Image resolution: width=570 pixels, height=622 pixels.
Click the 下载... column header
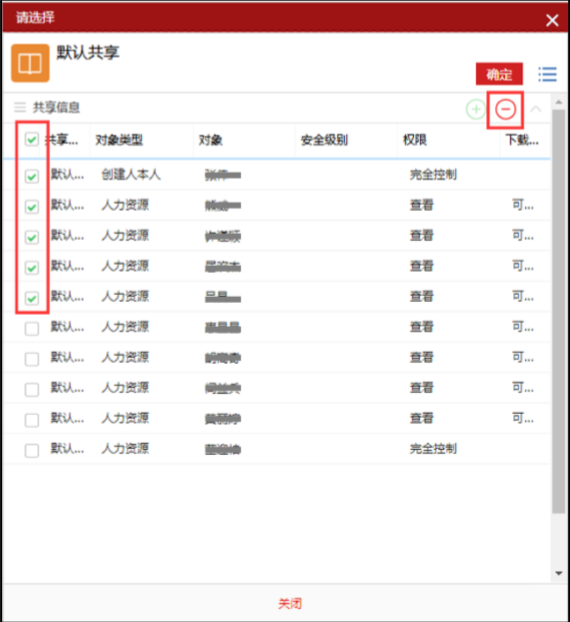[x=522, y=140]
